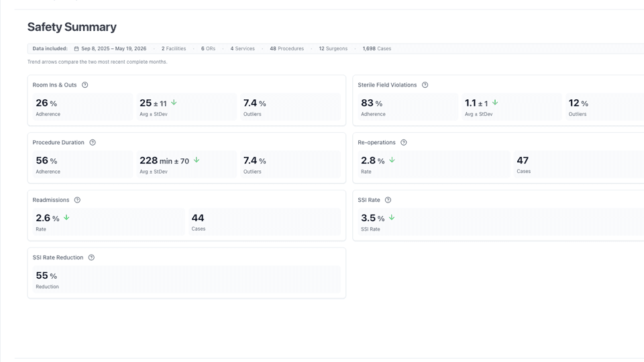Click the 3.5 % SSI Rate tile
The height and width of the screenshot is (362, 644).
click(500, 222)
